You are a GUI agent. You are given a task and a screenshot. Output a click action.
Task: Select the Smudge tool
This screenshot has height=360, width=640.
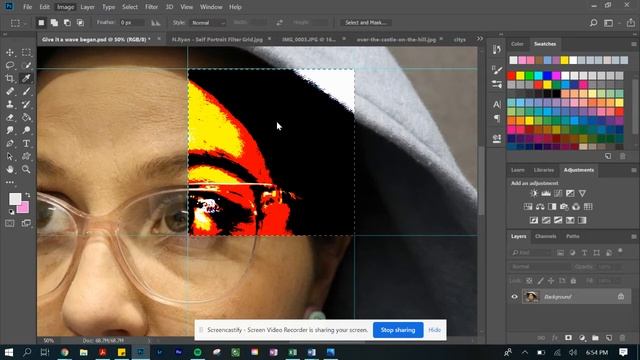pyautogui.click(x=10, y=130)
